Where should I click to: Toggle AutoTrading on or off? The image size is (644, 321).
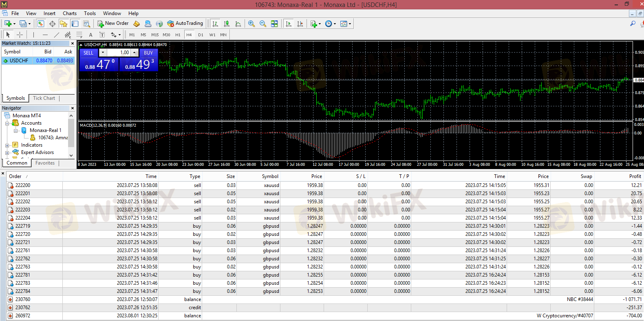(x=185, y=24)
